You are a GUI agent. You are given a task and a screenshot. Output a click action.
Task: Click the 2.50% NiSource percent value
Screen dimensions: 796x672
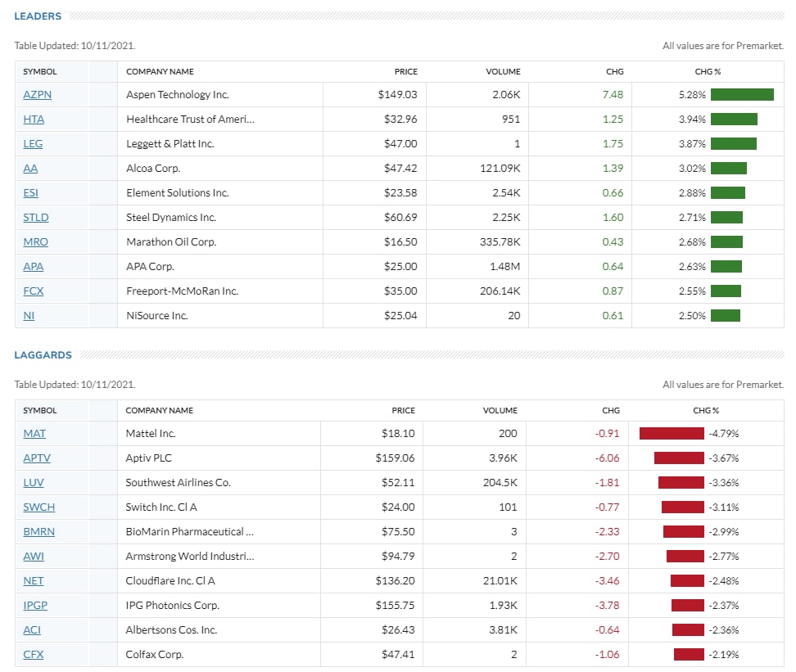692,315
